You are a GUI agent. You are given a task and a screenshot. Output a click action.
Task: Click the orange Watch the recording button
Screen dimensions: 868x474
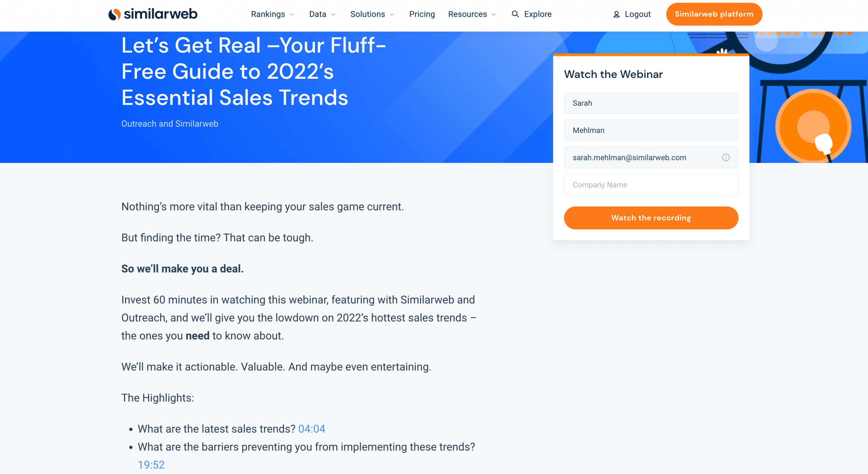tap(650, 218)
